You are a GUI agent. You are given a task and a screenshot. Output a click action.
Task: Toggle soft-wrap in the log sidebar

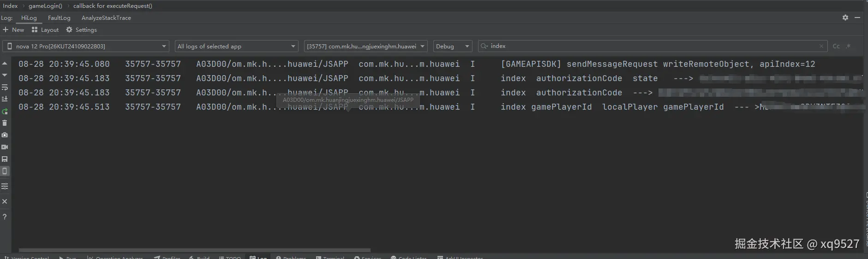5,87
